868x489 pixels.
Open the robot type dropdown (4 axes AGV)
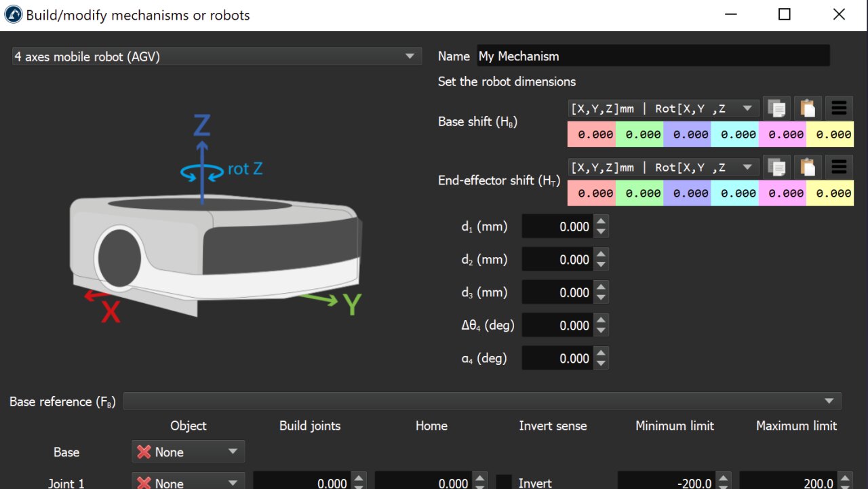pyautogui.click(x=217, y=57)
